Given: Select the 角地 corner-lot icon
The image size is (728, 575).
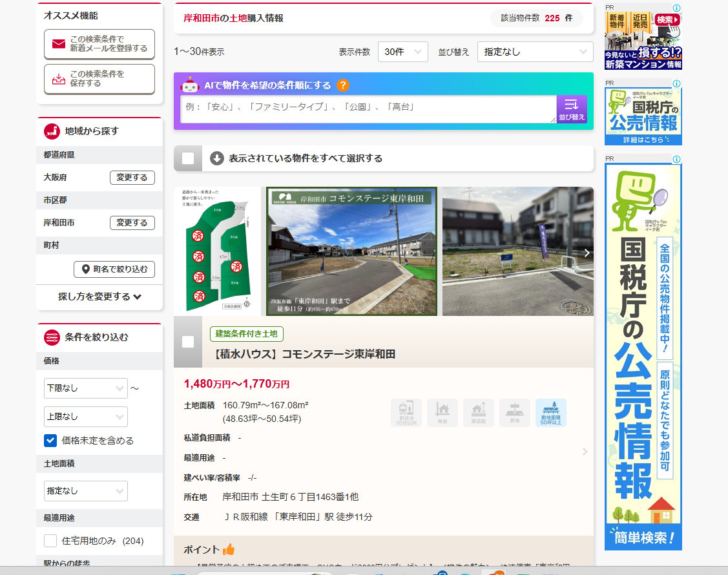Looking at the screenshot, I should pyautogui.click(x=442, y=412).
